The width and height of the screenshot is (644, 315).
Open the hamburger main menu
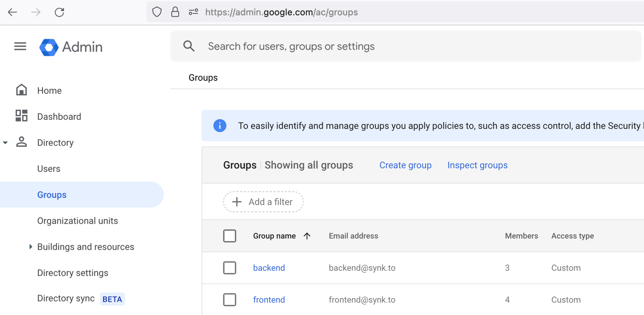click(20, 47)
